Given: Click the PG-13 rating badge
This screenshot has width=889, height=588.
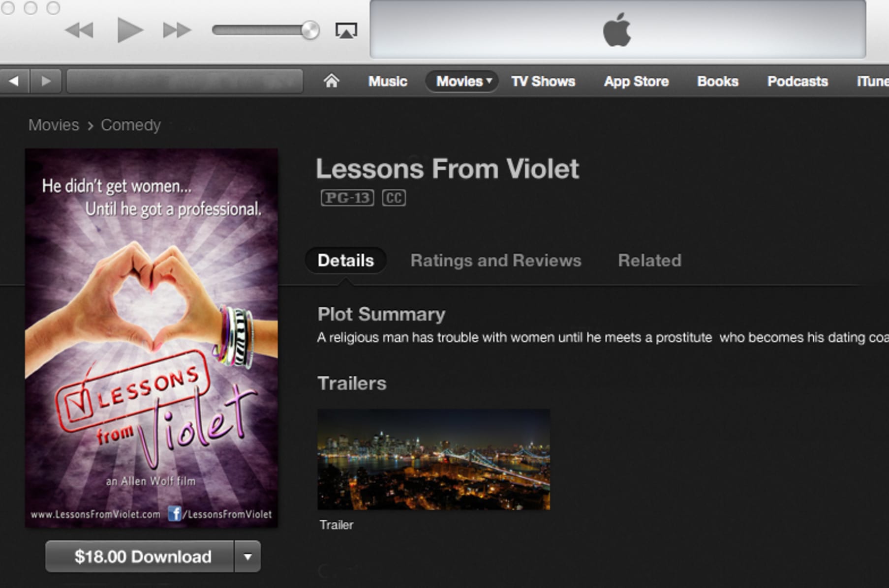Looking at the screenshot, I should 347,198.
